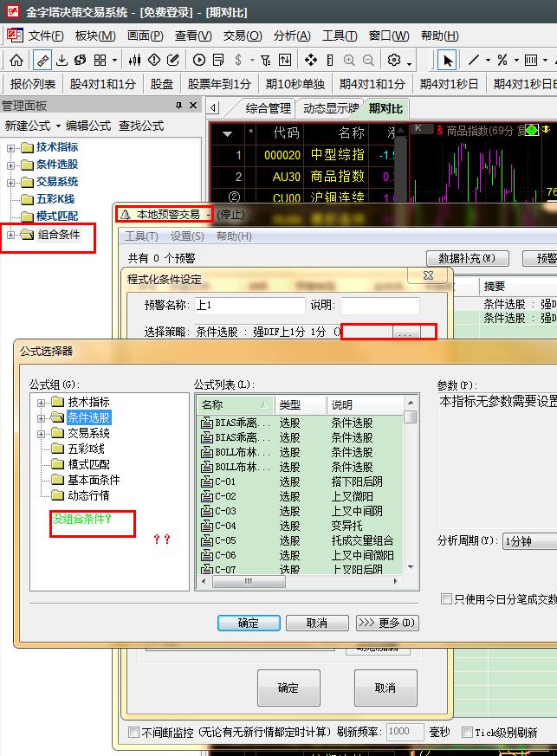Click the refresh cycle icon in toolbar
This screenshot has height=756, width=557.
point(81,61)
